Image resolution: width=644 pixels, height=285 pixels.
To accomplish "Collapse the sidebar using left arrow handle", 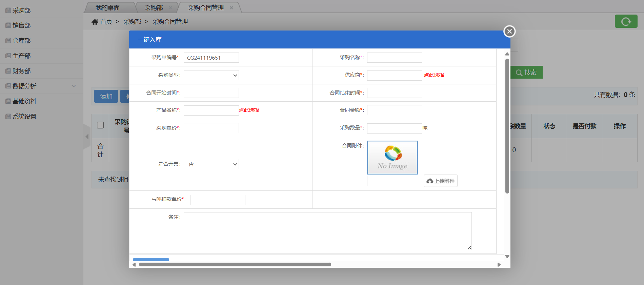I will (87, 137).
